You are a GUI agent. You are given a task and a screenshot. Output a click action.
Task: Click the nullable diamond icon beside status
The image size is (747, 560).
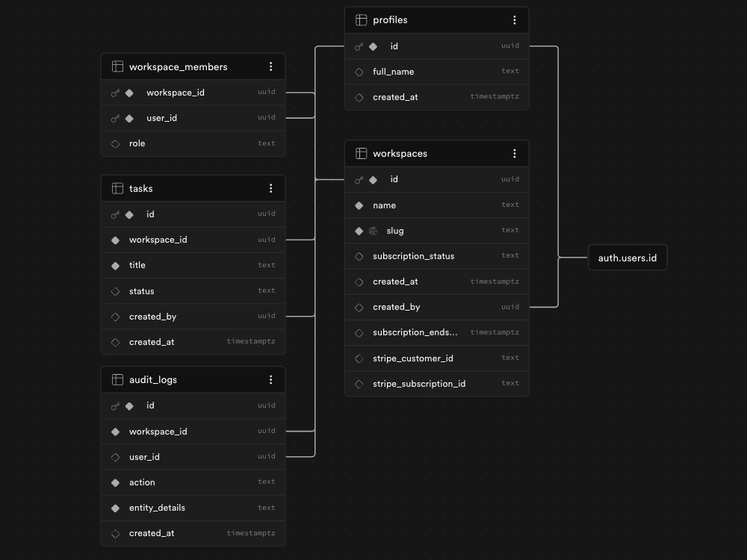click(x=115, y=291)
